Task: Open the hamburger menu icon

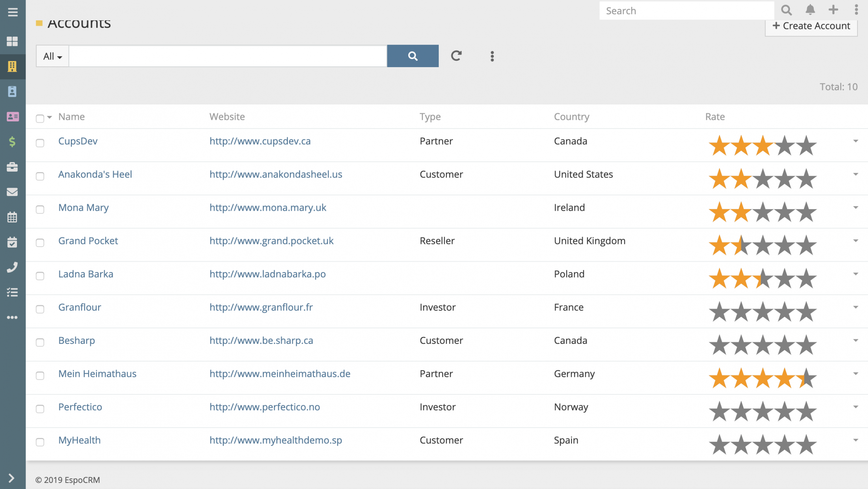Action: coord(12,12)
